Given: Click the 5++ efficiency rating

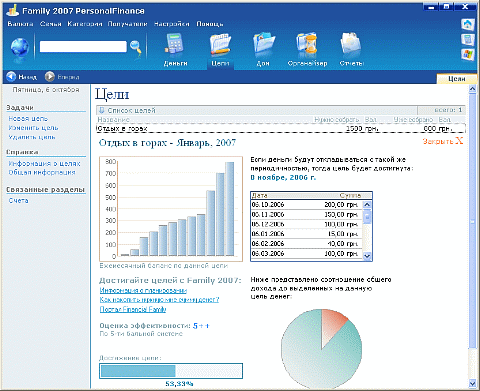Looking at the screenshot, I should click(201, 326).
